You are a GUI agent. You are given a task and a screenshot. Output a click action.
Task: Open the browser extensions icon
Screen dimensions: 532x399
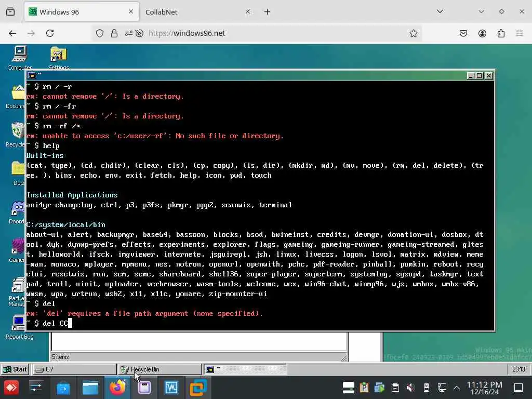coord(501,33)
